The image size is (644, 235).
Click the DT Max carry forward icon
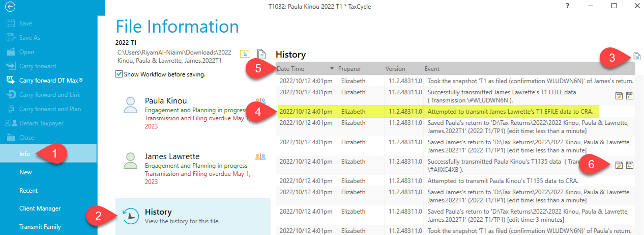point(10,80)
